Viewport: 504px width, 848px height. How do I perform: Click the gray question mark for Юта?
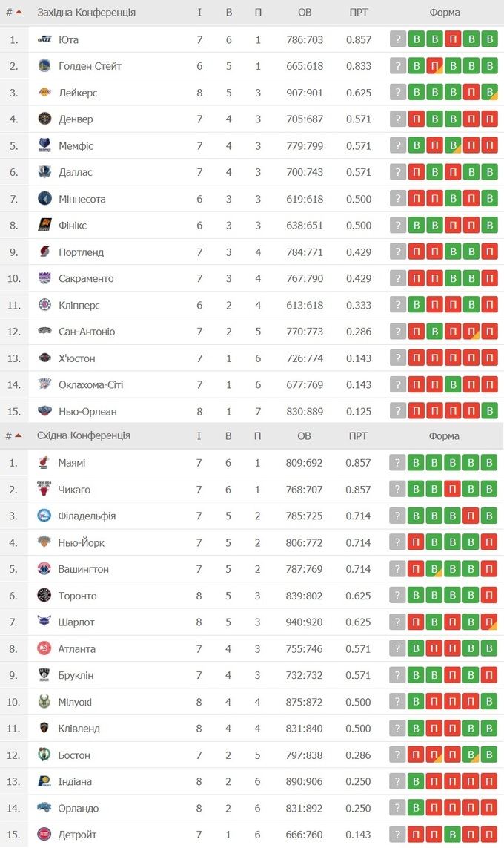(399, 39)
